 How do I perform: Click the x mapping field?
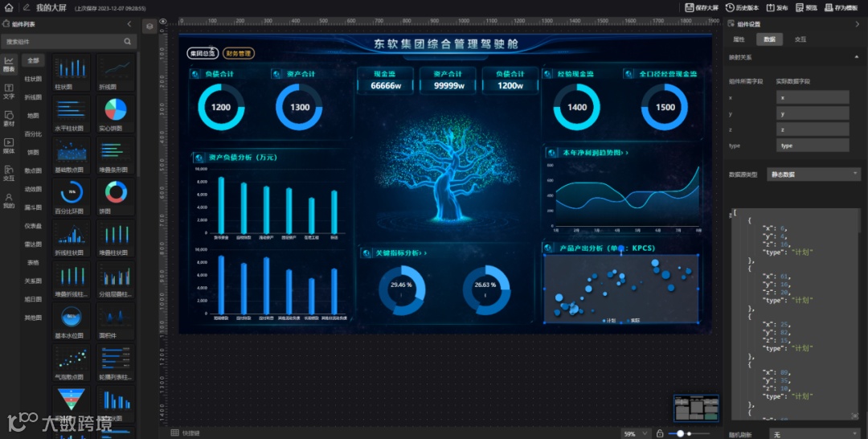pyautogui.click(x=812, y=97)
